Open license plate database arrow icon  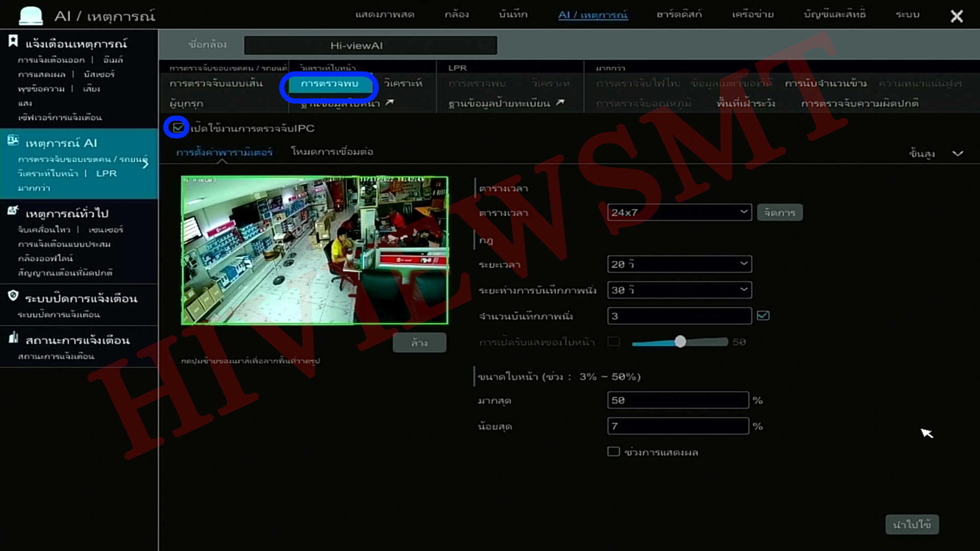click(560, 103)
